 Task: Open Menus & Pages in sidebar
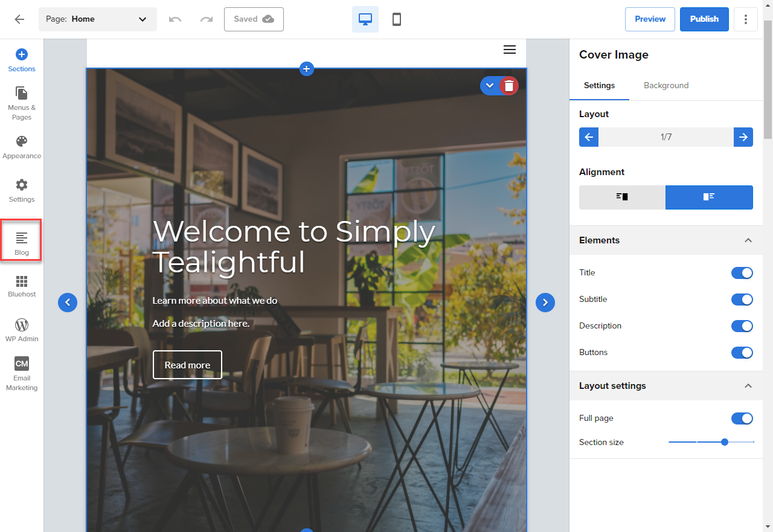pos(22,103)
